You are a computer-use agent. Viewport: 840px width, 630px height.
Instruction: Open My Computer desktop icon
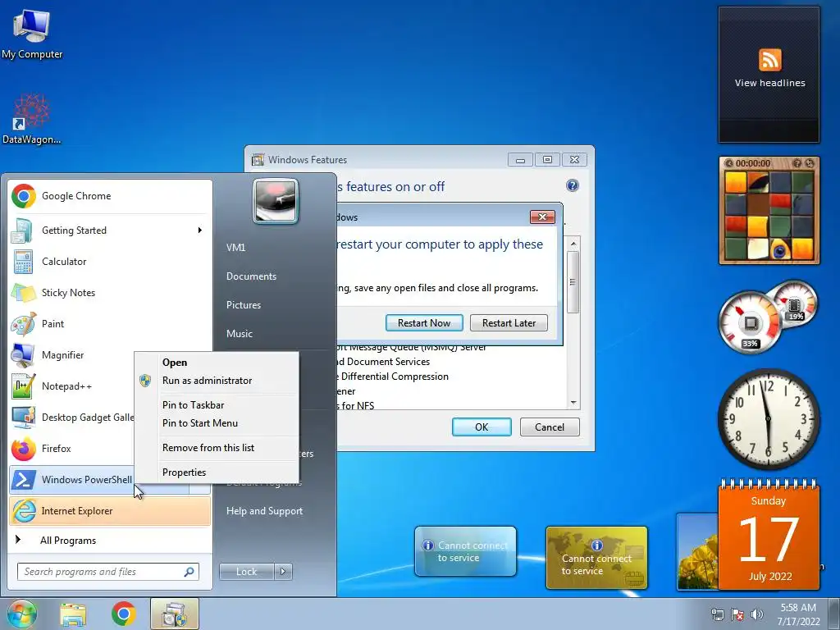[32, 34]
